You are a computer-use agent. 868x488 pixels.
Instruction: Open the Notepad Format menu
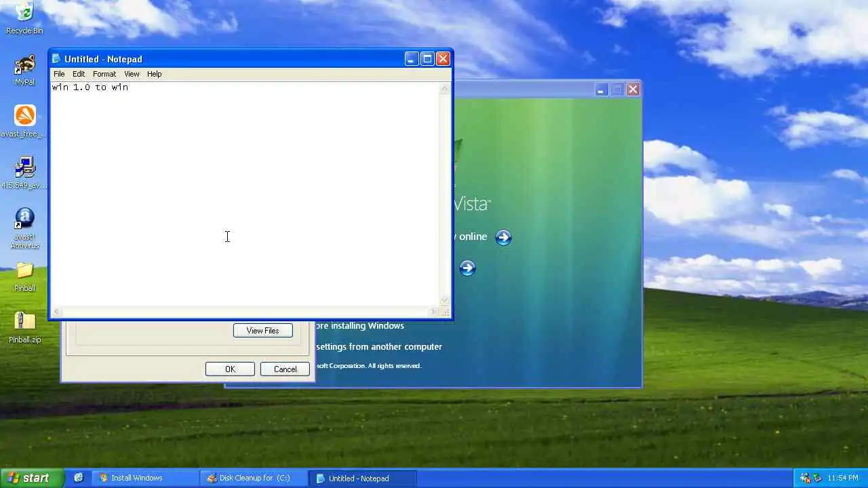coord(104,74)
